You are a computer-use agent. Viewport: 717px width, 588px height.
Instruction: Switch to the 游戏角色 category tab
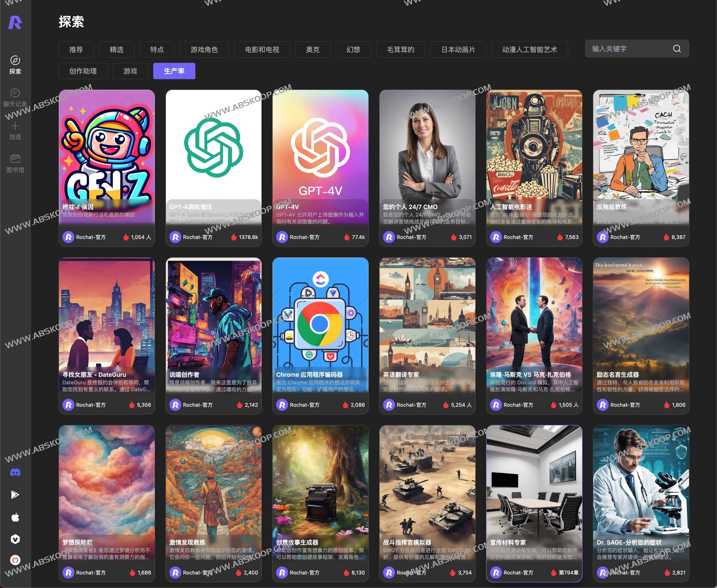coord(204,49)
